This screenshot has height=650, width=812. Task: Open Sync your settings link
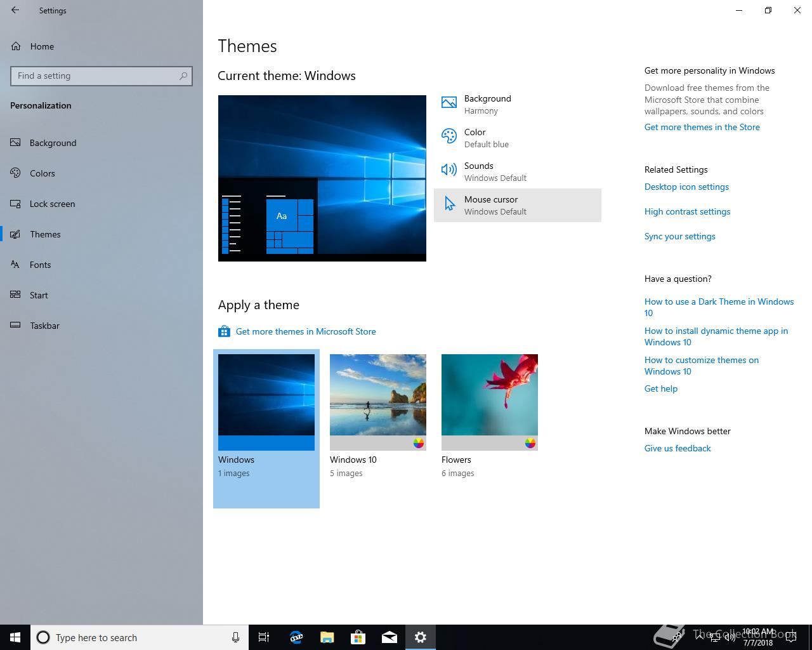click(x=679, y=236)
